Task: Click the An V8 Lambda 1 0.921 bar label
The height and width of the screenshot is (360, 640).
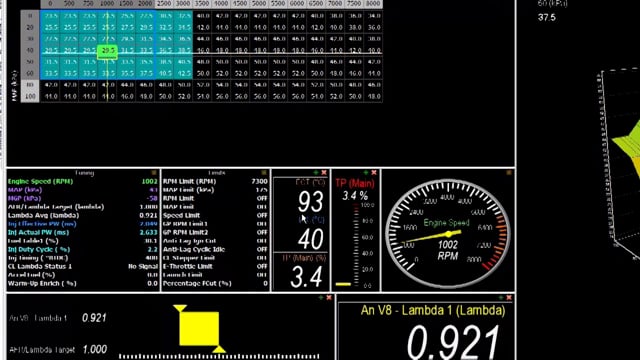Action: 58,318
